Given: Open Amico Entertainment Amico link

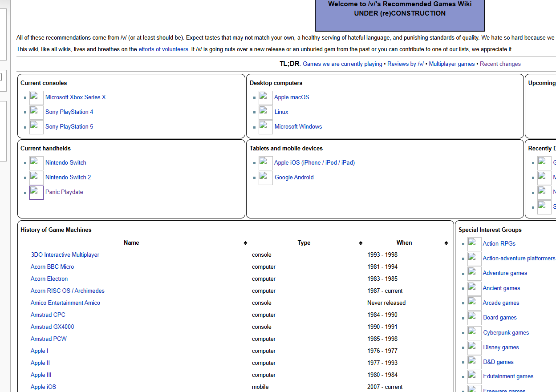Looking at the screenshot, I should point(65,303).
